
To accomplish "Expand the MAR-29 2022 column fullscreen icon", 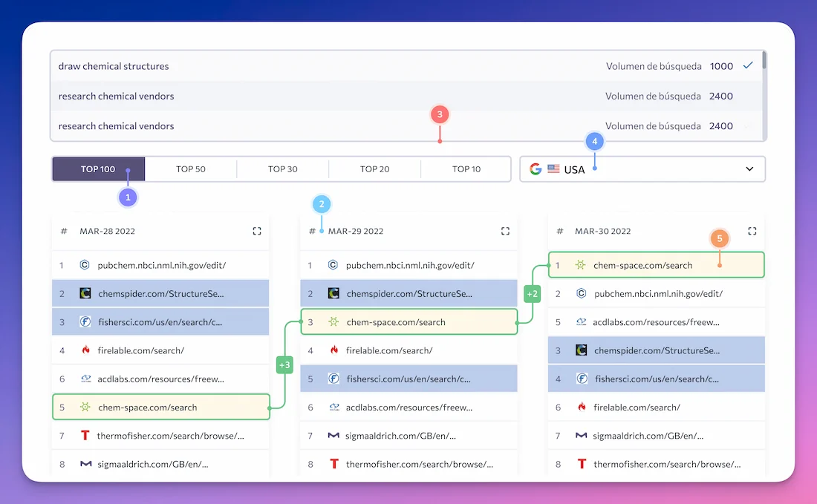I will (505, 231).
